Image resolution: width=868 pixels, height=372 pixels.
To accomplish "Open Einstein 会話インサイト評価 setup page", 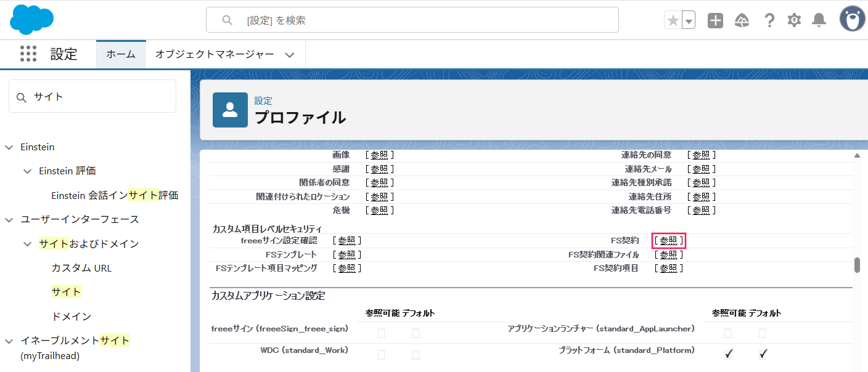I will 115,195.
